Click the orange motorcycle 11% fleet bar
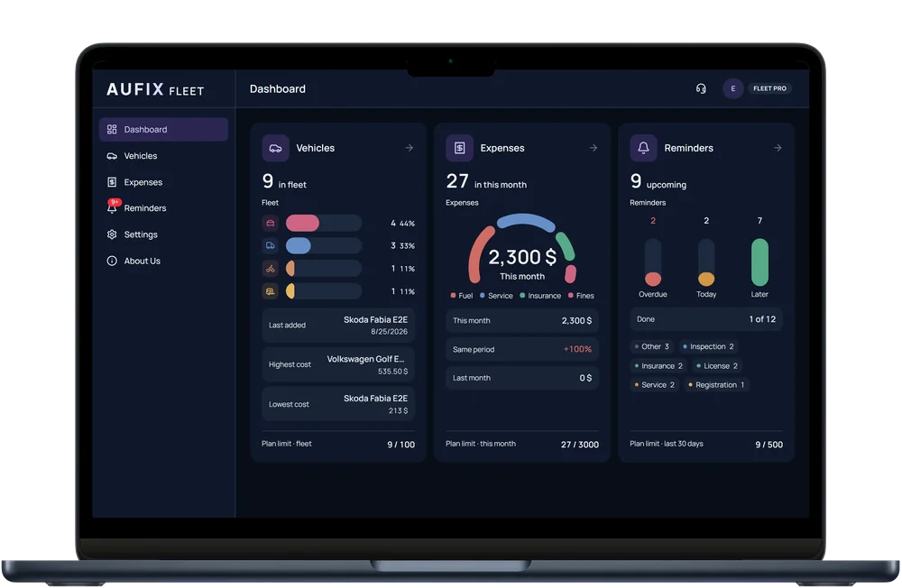Image resolution: width=902 pixels, height=588 pixels. click(x=323, y=269)
